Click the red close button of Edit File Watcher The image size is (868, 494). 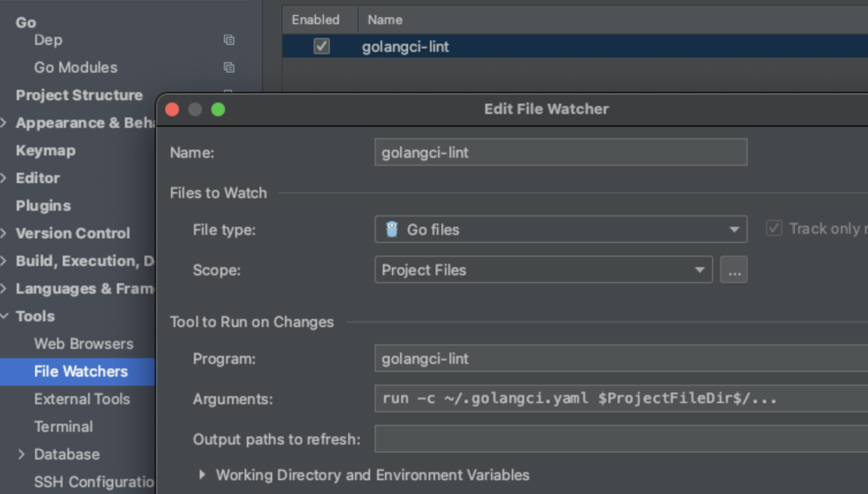172,109
